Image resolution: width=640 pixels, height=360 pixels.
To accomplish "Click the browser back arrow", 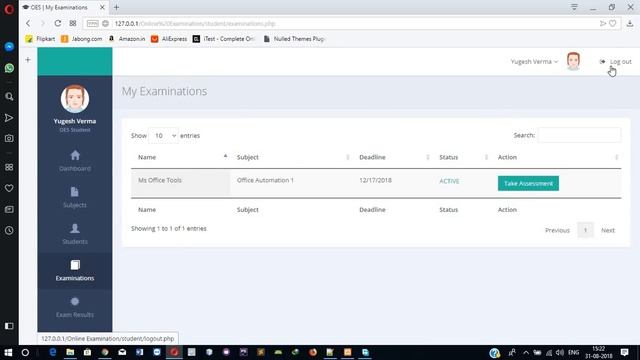I will coord(28,23).
